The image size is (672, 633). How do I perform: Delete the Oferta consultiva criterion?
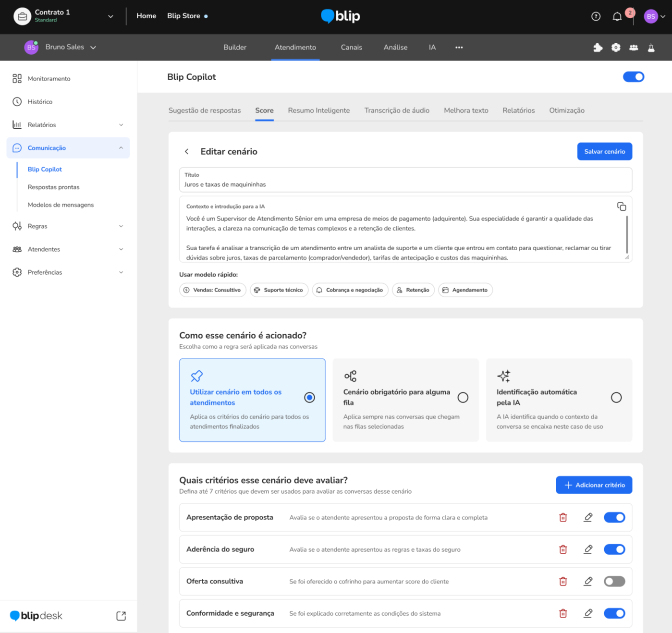pos(563,581)
